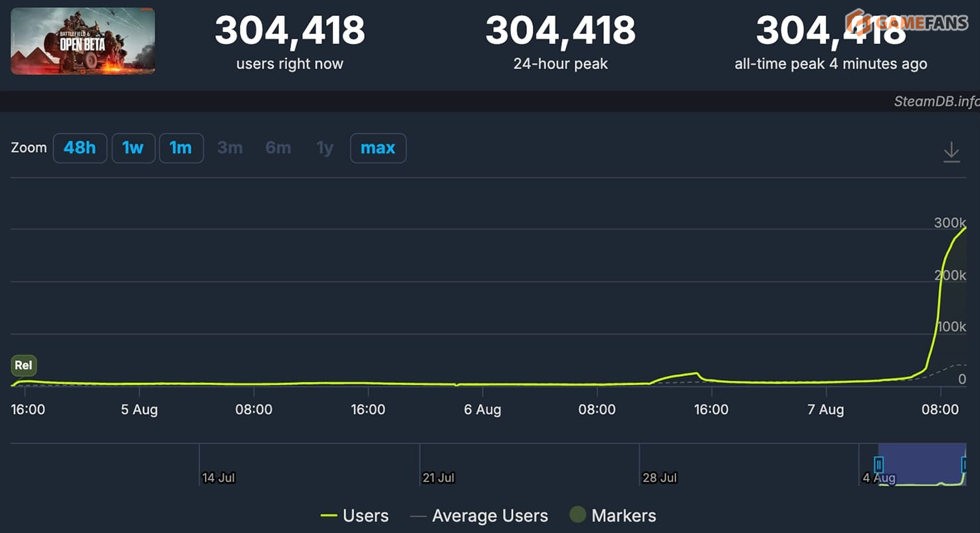Screen dimensions: 980x533
Task: Toggle the Users series in legend
Action: (x=355, y=516)
